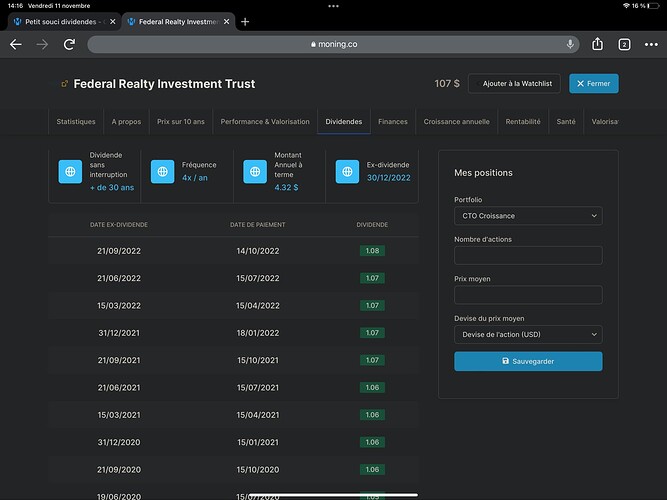This screenshot has width=667, height=500.
Task: Click the Prix moyen input field
Action: pos(528,295)
